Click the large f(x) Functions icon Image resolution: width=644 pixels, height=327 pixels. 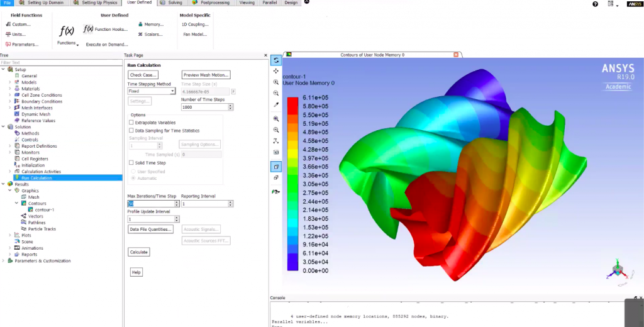[67, 31]
